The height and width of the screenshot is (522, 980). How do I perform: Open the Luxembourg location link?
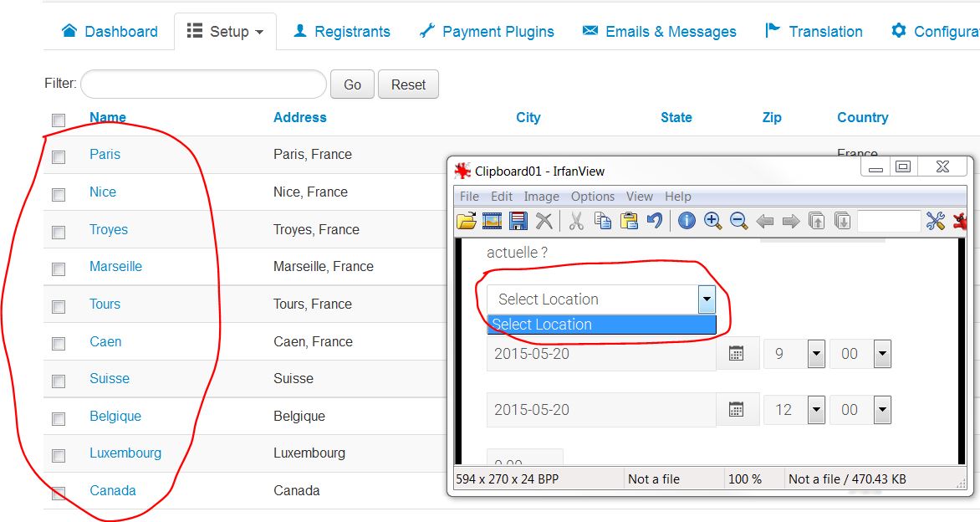click(x=125, y=453)
